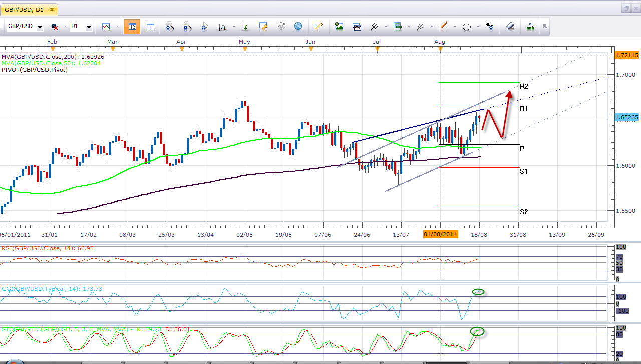Screen dimensions: 641x364
Task: Click the 1.72115 orange price label
Action: pos(627,55)
